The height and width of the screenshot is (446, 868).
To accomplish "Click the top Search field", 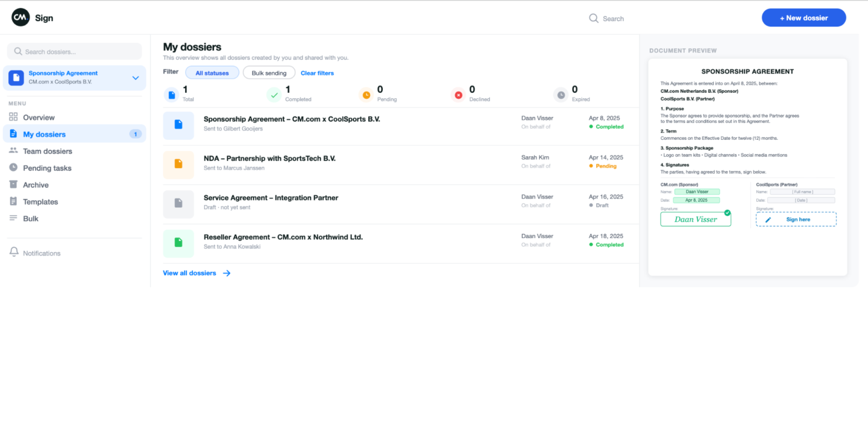I will point(613,19).
